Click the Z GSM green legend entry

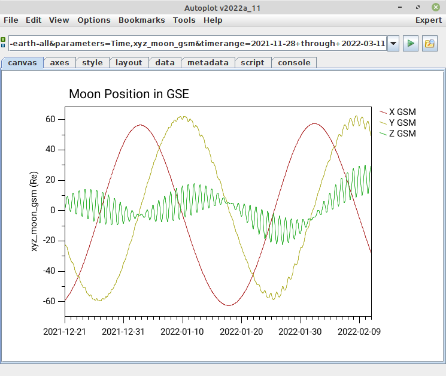398,134
